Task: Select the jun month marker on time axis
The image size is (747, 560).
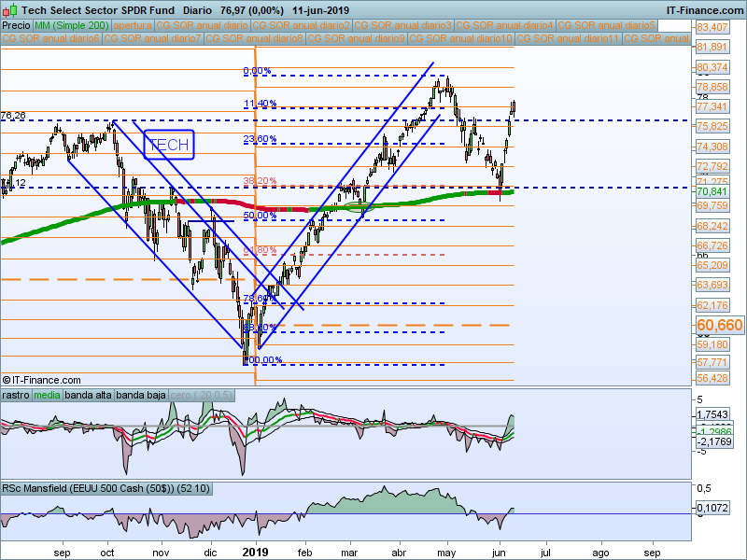Action: coord(499,553)
